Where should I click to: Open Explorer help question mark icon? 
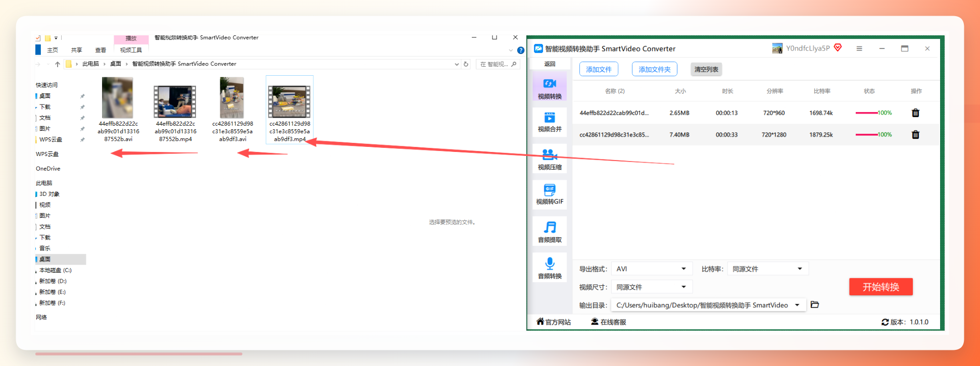coord(521,50)
